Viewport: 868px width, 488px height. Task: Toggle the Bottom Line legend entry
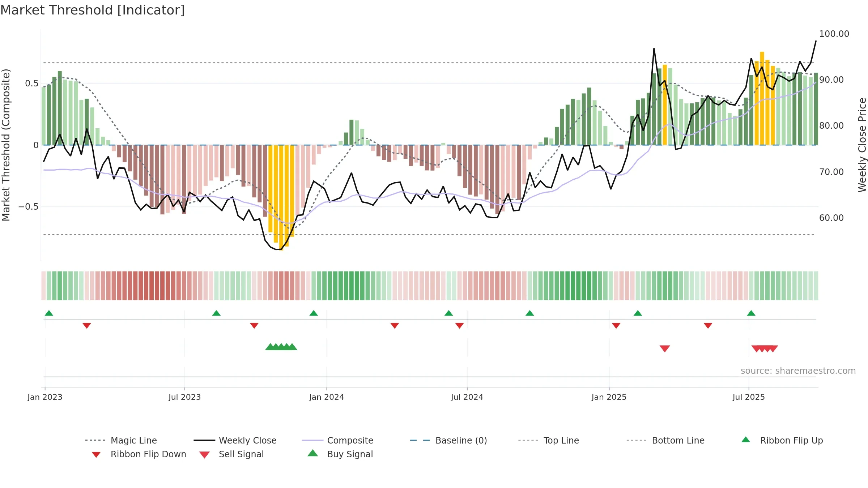pyautogui.click(x=665, y=440)
